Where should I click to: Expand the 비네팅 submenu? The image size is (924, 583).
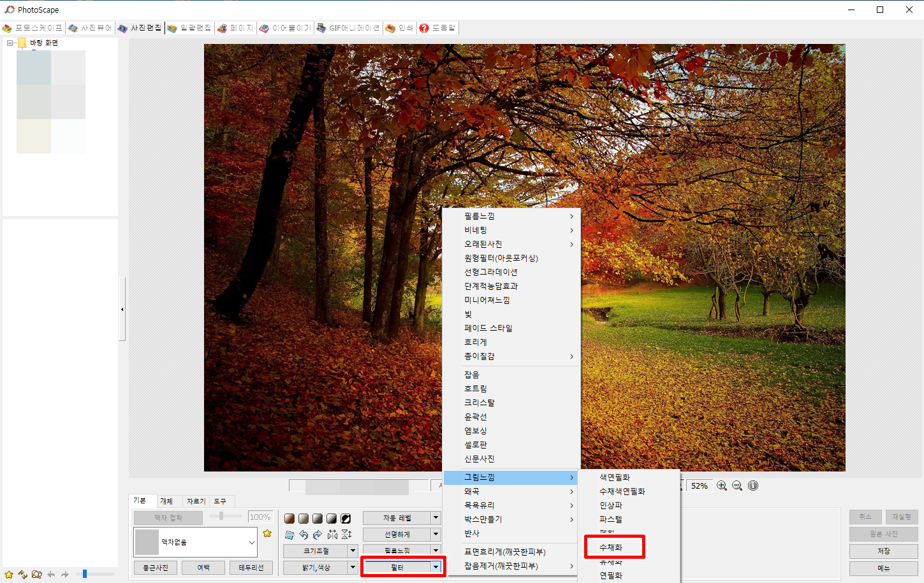click(x=511, y=230)
